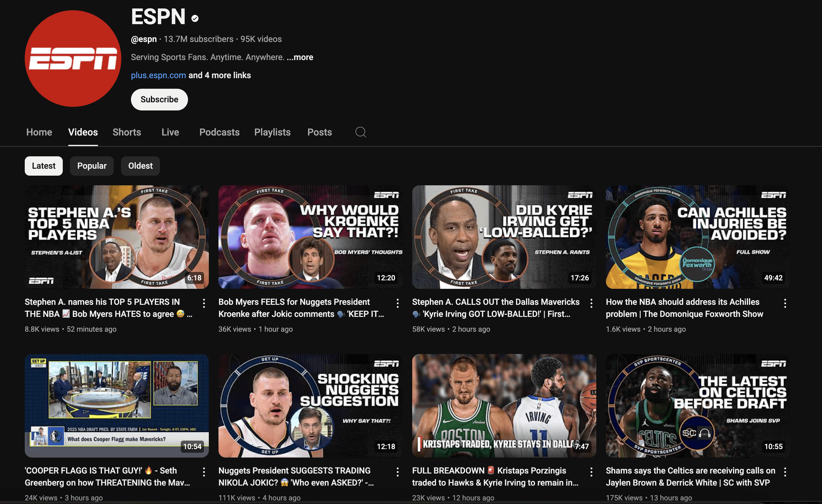Click the 'Serving Sports Fans. Anytime. Anywhere.' description

208,57
